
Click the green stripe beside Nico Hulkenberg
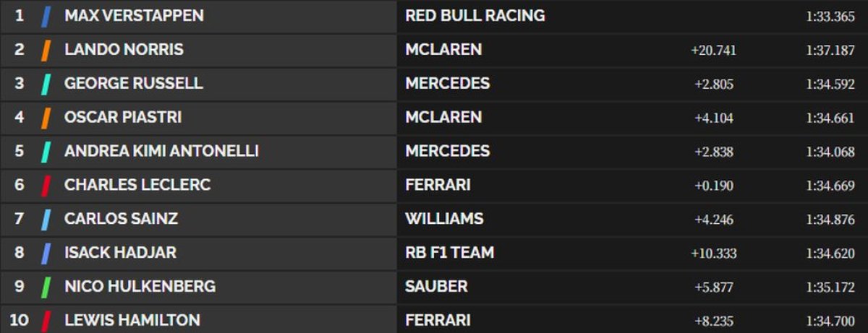click(x=46, y=287)
